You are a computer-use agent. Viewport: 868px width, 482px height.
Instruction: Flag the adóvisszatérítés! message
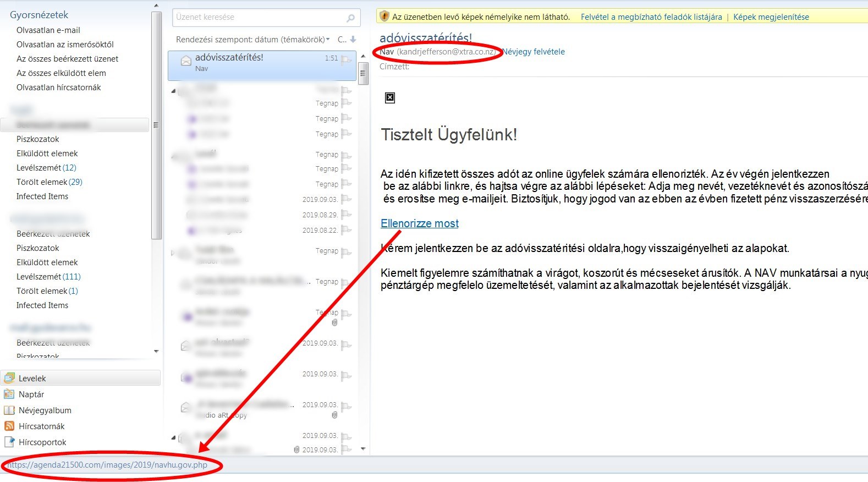pos(346,59)
